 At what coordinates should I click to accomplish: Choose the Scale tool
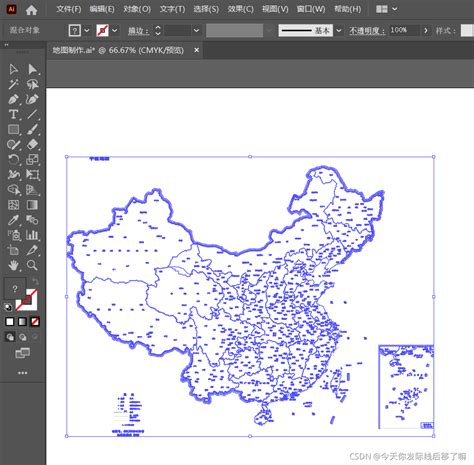[32, 159]
